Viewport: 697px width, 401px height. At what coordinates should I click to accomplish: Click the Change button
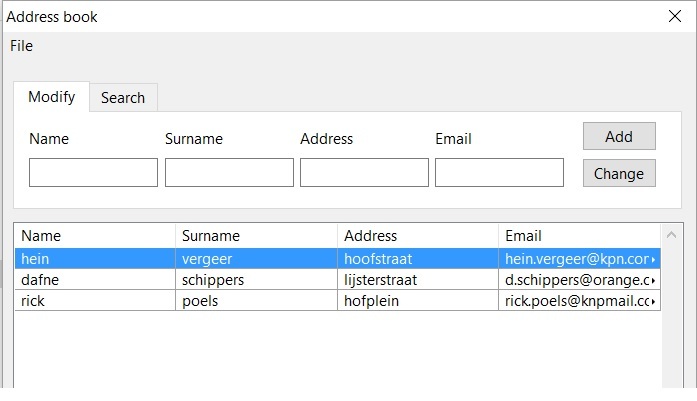[x=619, y=173]
